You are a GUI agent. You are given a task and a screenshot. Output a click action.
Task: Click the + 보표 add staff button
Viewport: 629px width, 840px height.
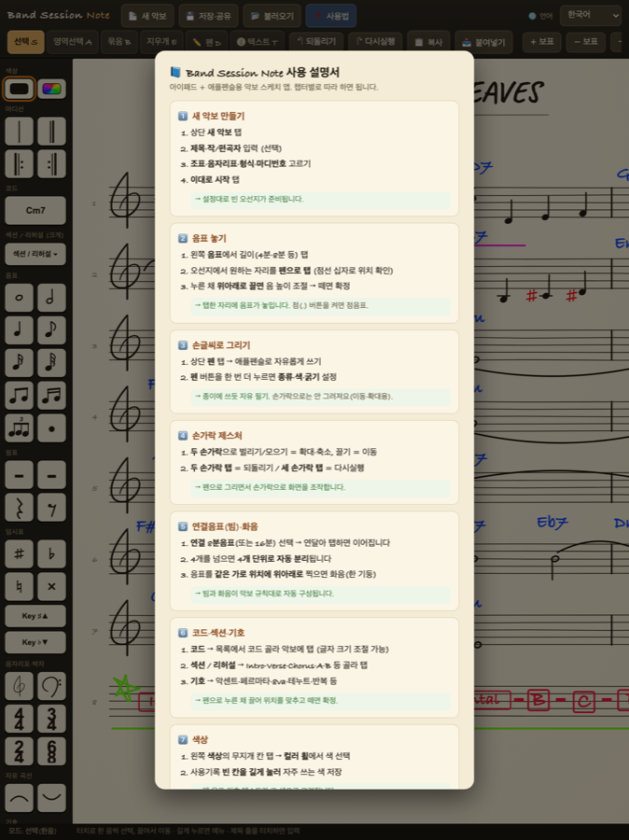pos(541,42)
